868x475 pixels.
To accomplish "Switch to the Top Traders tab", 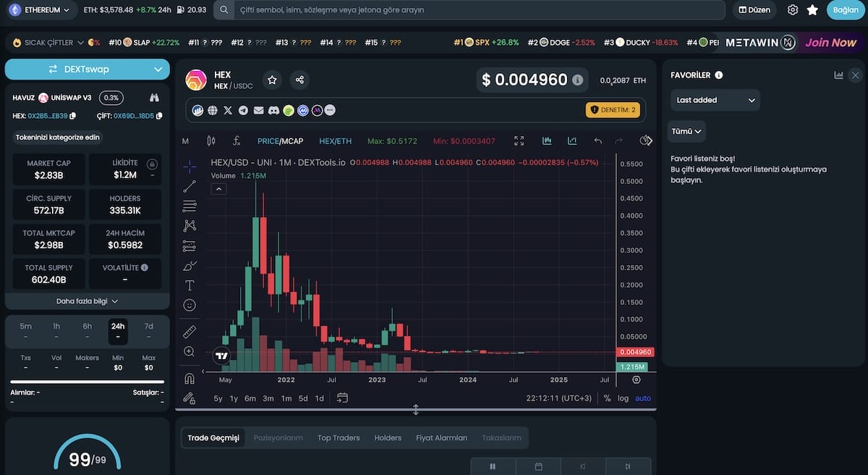I will tap(339, 437).
